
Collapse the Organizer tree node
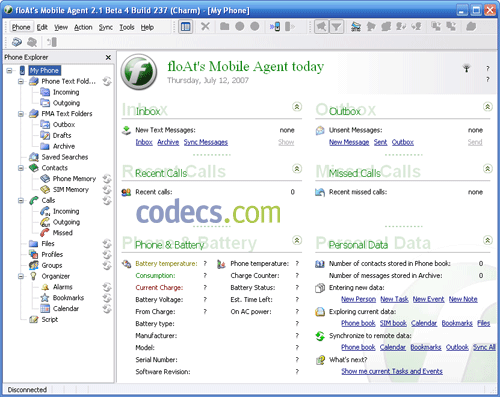point(21,276)
